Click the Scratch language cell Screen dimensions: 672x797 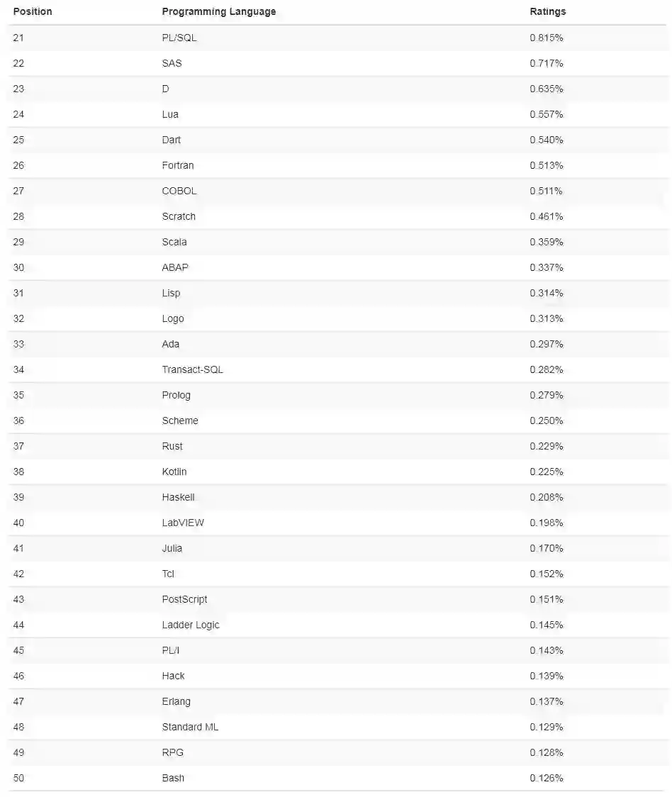(x=179, y=216)
